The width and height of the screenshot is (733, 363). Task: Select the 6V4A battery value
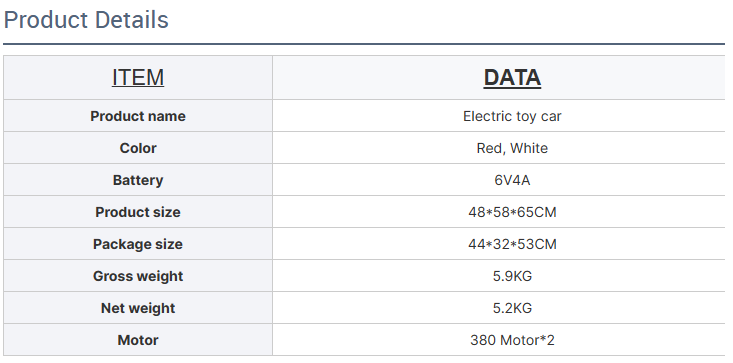[x=512, y=180]
